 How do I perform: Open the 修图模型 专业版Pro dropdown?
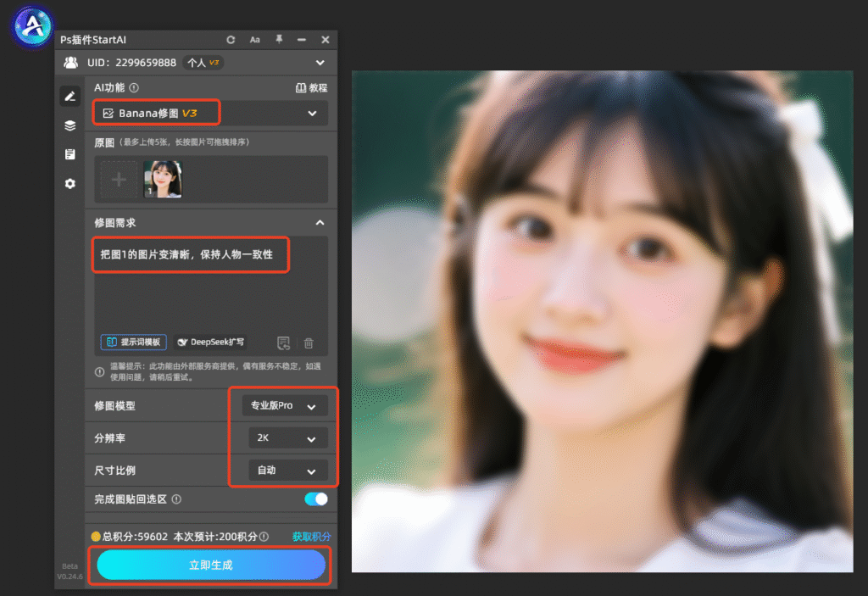pos(285,405)
